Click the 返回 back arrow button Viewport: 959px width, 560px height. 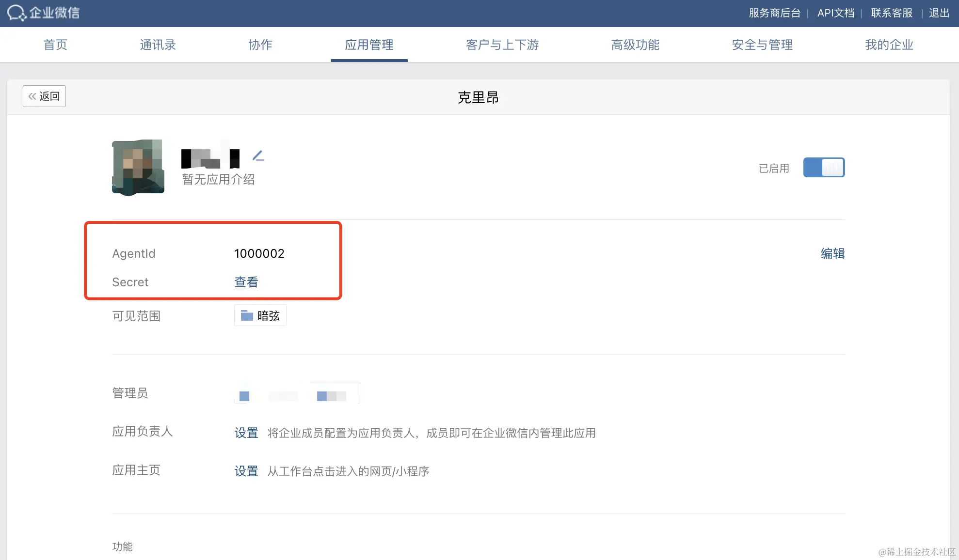(44, 96)
